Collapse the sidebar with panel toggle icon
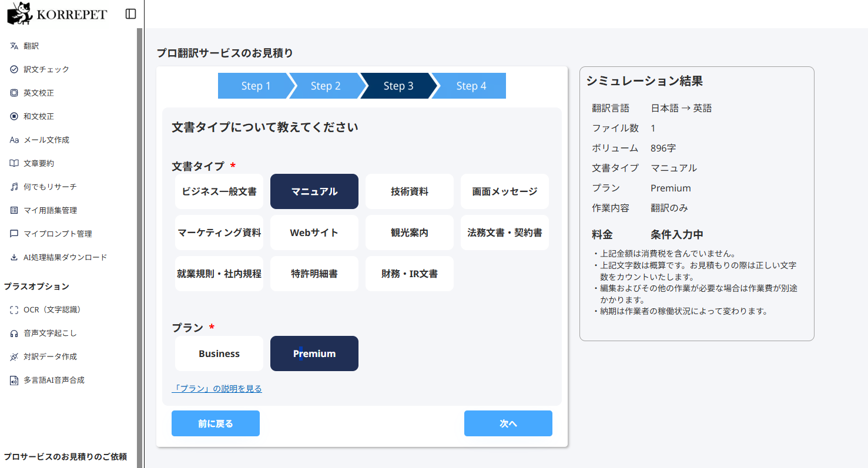868x468 pixels. coord(131,14)
